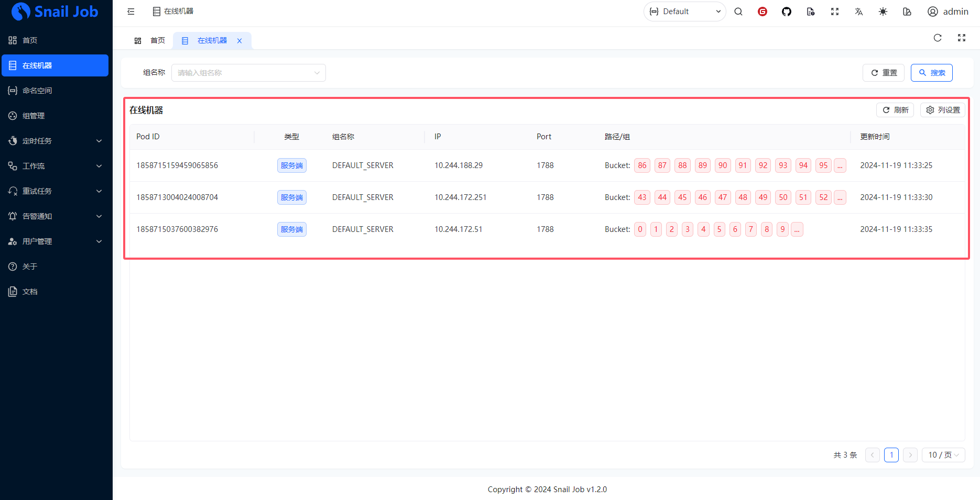Expand the 定时任务 sidebar menu
Screen dimensions: 980x500
tap(55, 141)
